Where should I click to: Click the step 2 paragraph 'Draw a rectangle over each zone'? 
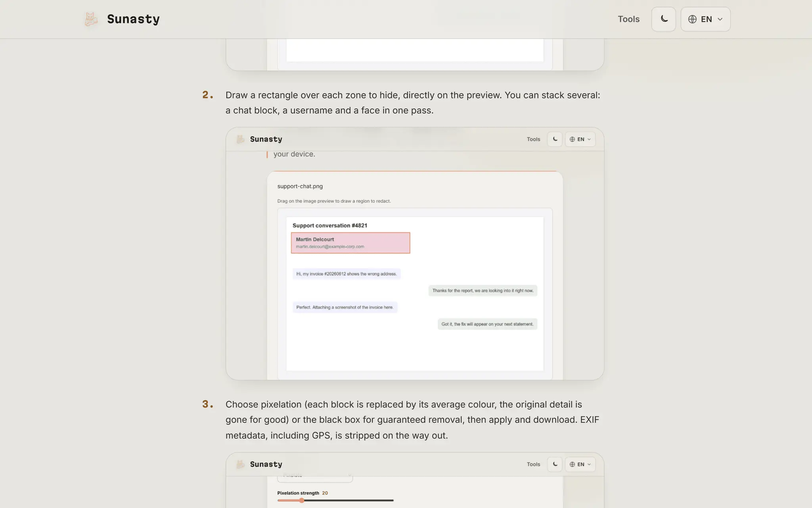click(413, 103)
